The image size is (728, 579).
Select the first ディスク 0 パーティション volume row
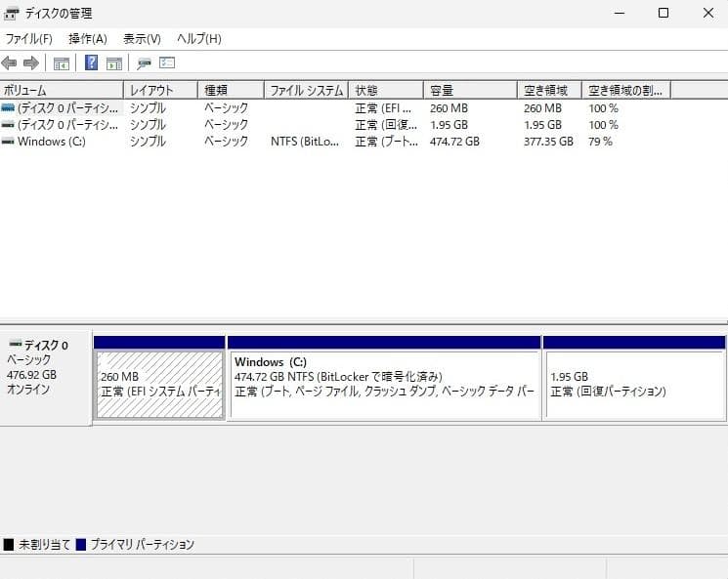335,108
